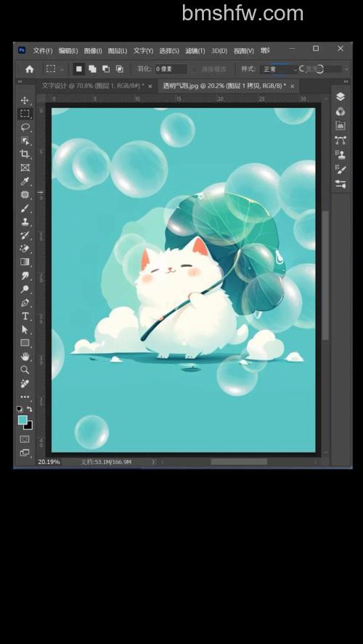Select the Horizontal Type tool
Screen dimensions: 363x644
pos(25,316)
